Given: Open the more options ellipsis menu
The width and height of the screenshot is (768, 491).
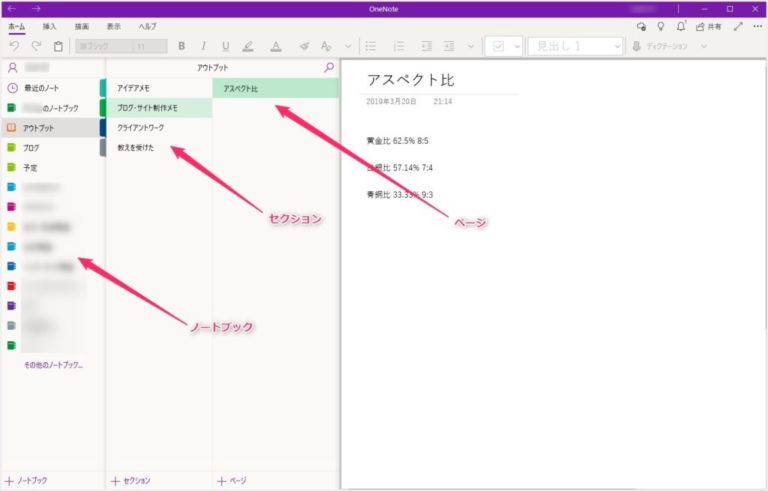Looking at the screenshot, I should [x=758, y=26].
